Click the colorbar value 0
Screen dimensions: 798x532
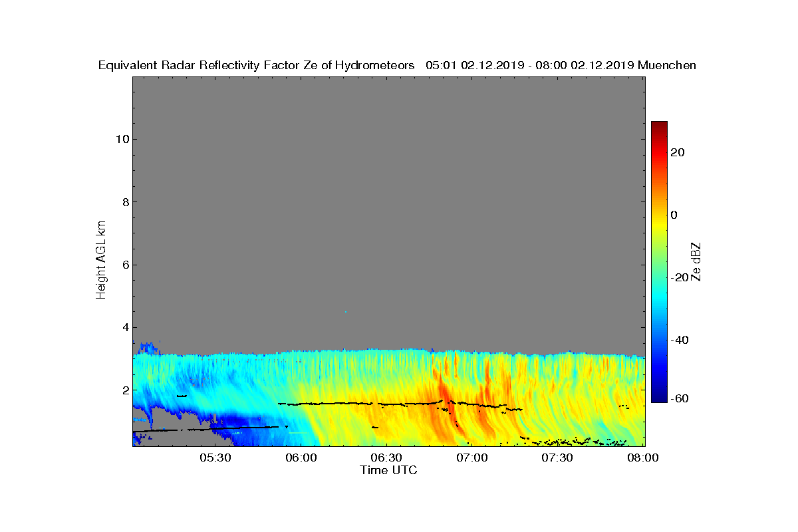pos(674,215)
